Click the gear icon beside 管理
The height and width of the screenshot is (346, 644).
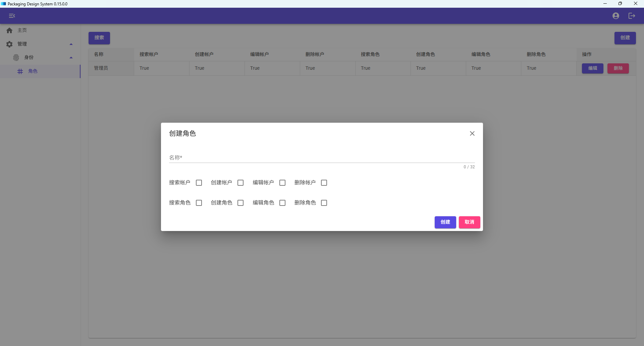(x=9, y=44)
